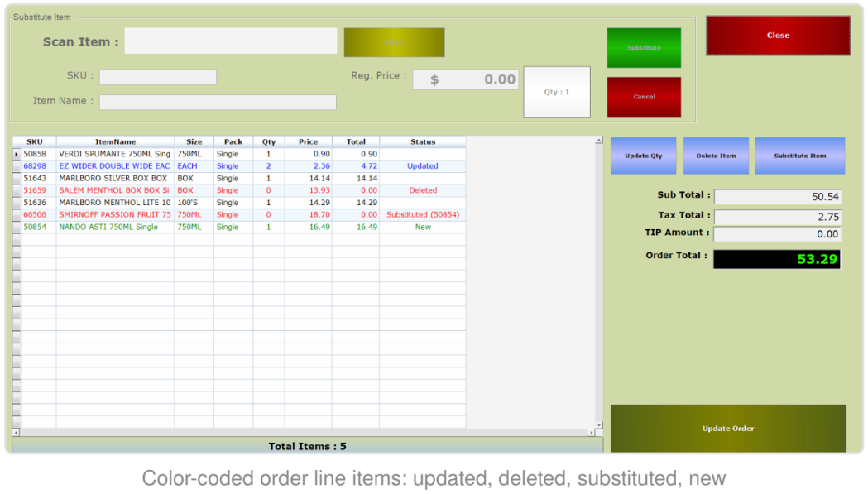Focus the Scan Item input field
Image resolution: width=868 pixels, height=494 pixels.
pos(231,41)
